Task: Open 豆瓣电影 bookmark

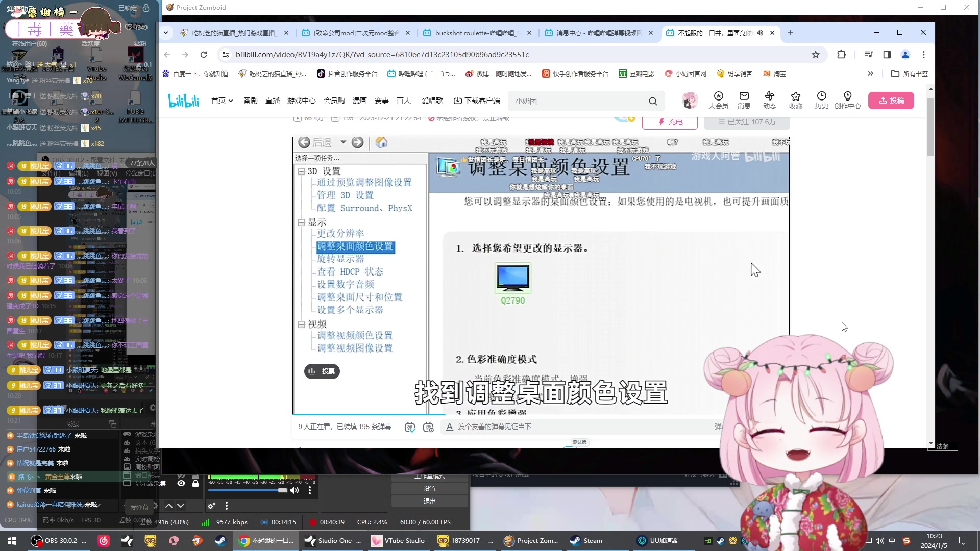Action: click(636, 73)
